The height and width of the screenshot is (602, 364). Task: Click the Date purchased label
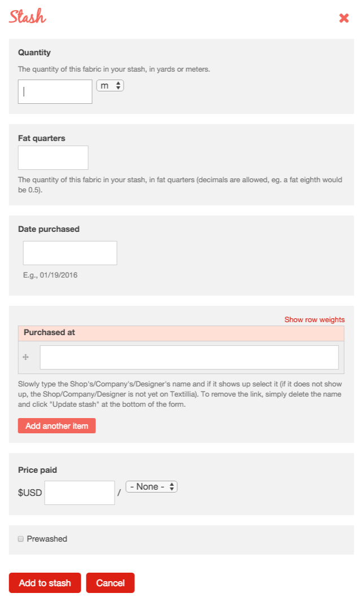[49, 229]
